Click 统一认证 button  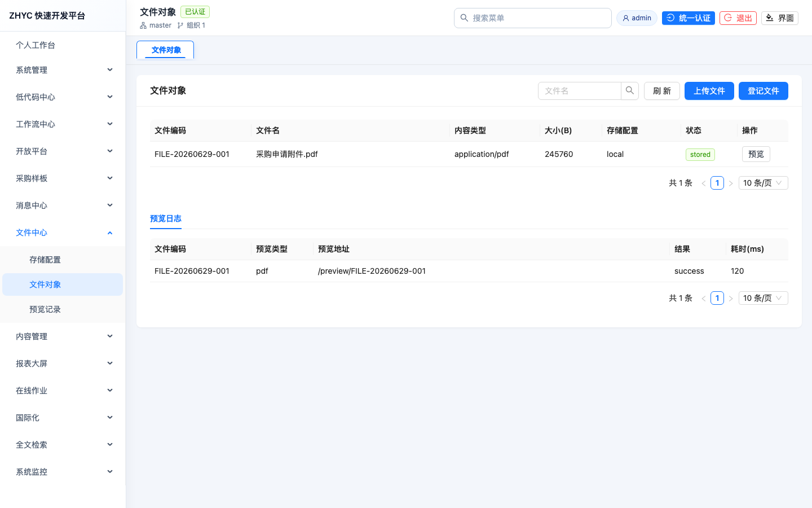point(689,18)
